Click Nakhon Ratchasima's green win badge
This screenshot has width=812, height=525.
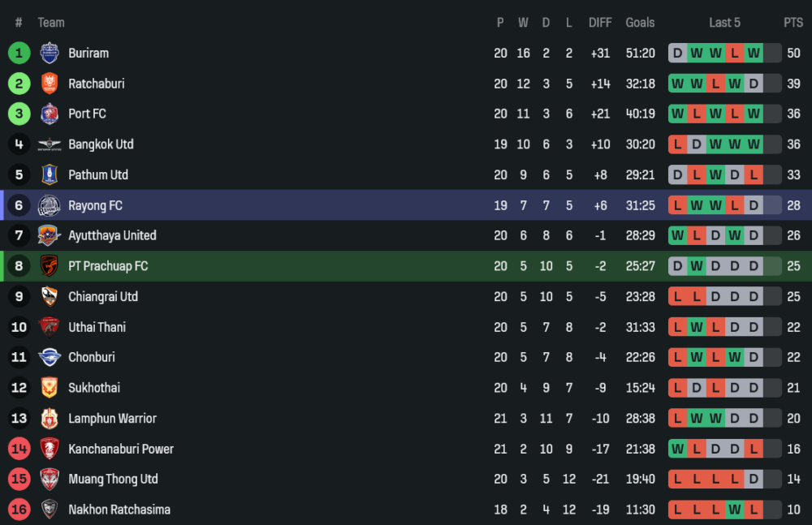(735, 510)
